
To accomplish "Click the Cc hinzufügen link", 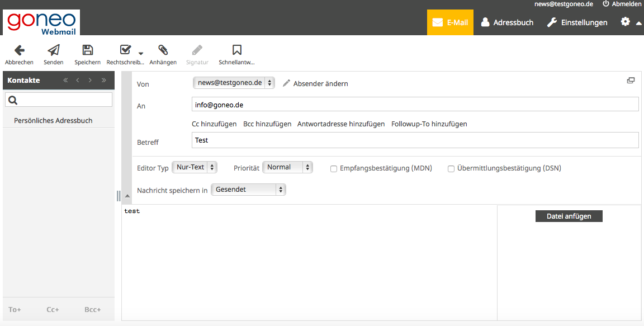I will point(214,124).
